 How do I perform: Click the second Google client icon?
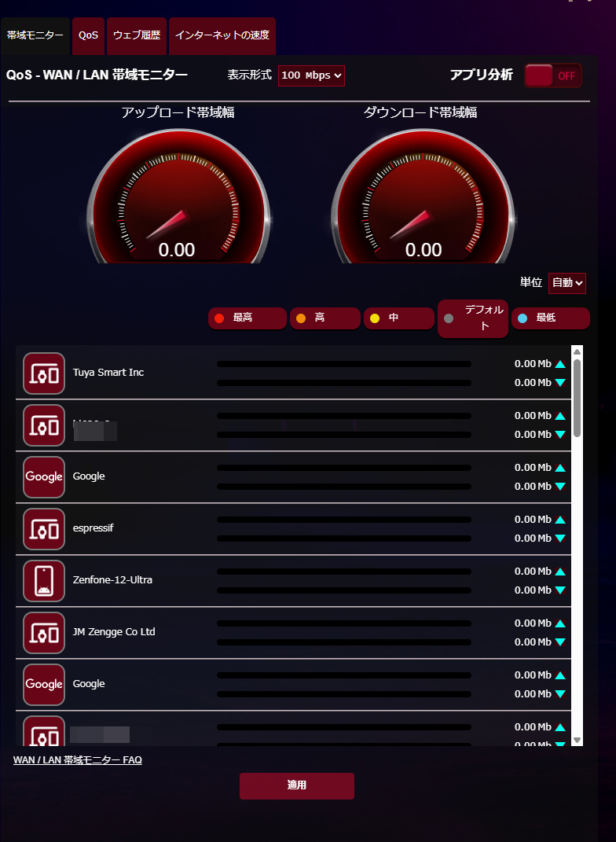click(x=44, y=685)
